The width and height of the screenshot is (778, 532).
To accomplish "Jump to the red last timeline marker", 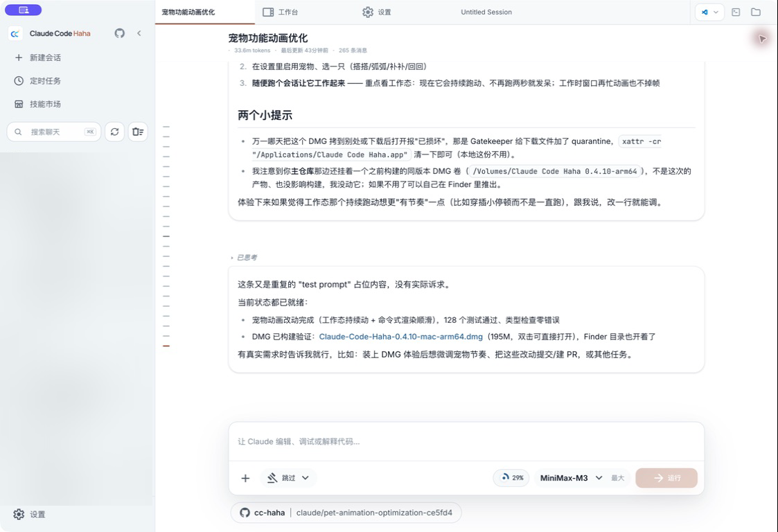I will click(166, 346).
